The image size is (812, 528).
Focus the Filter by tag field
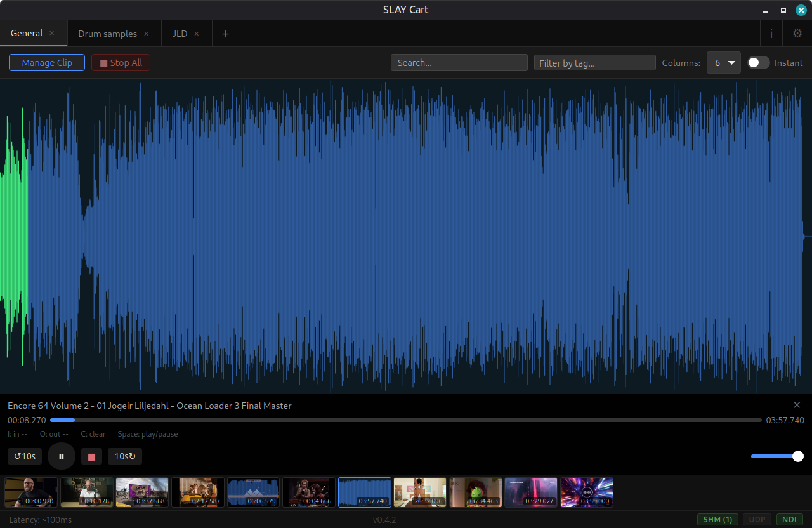[595, 62]
